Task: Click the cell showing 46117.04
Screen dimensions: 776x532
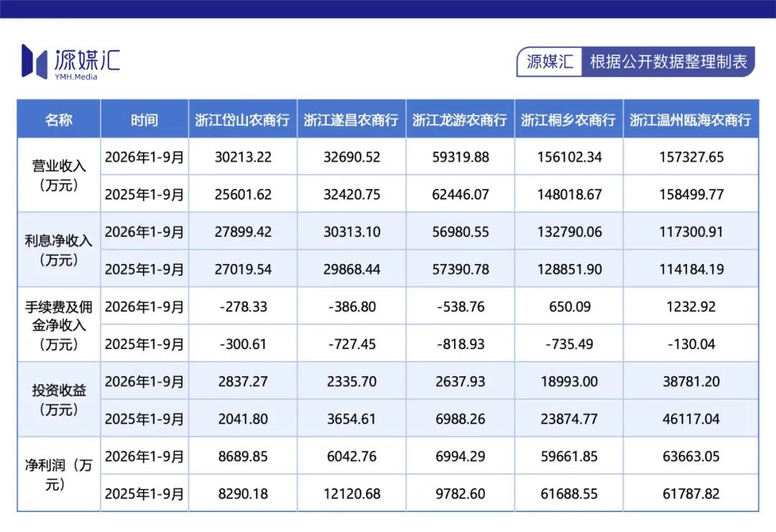Action: [691, 419]
